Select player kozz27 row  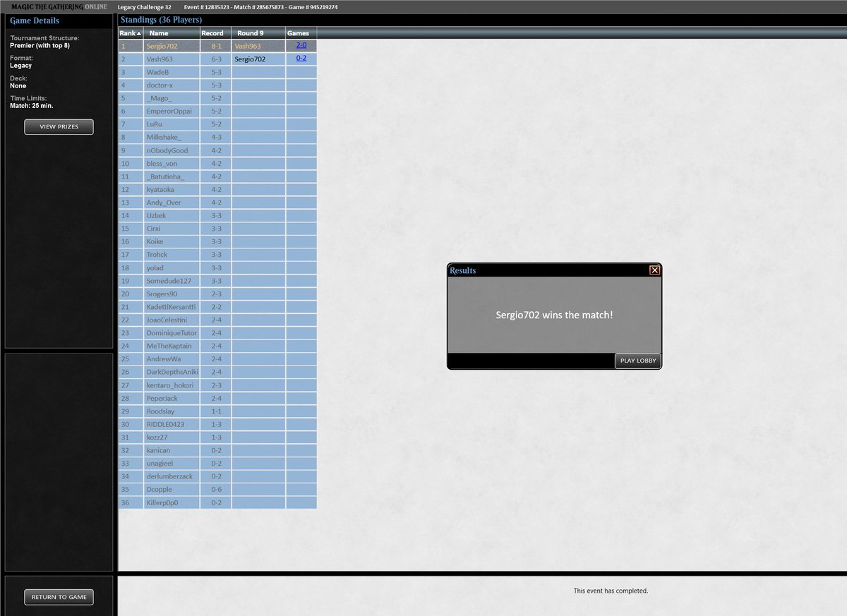(x=217, y=437)
